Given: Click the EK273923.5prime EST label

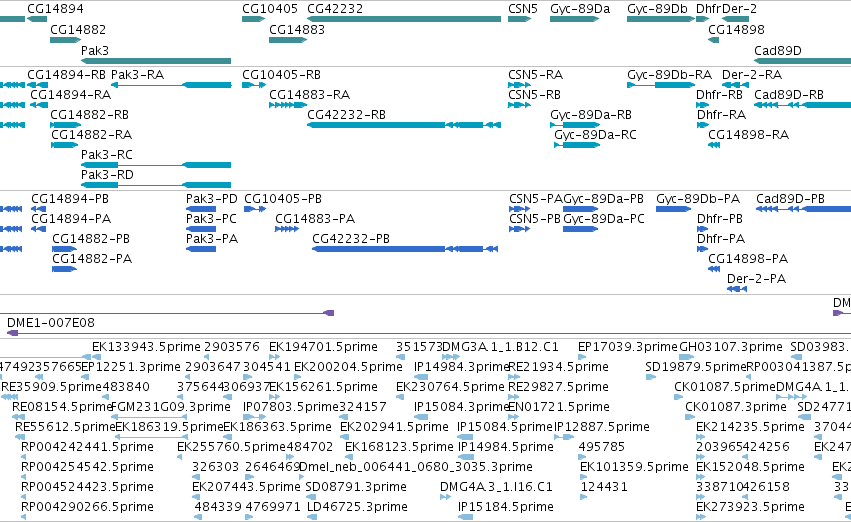Looking at the screenshot, I should (750, 507).
